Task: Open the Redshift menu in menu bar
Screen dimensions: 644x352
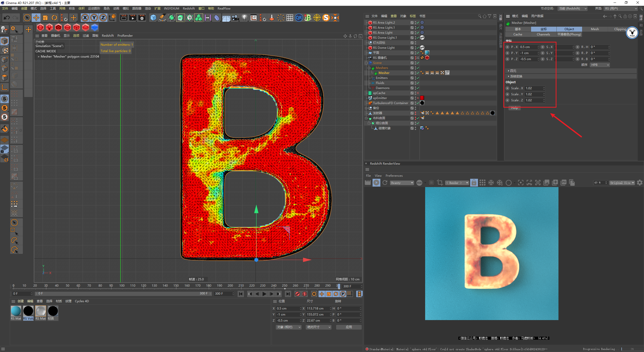Action: [x=189, y=8]
